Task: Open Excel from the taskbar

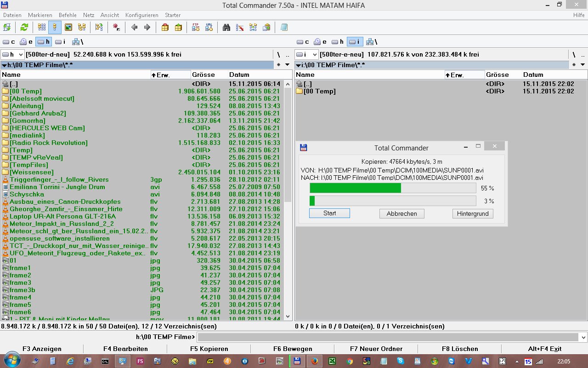Action: pyautogui.click(x=332, y=361)
